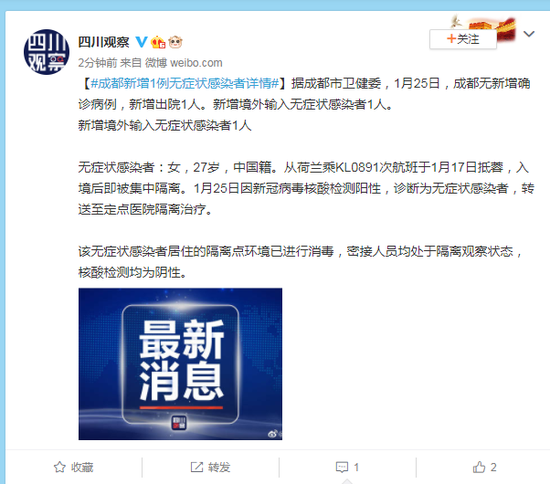
Task: Select the 收藏 label in action bar
Action: [82, 467]
